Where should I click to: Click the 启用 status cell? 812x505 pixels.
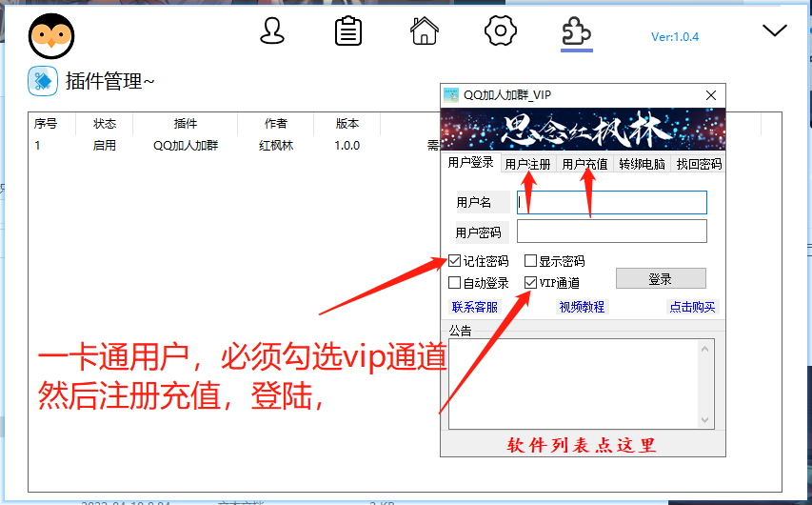[x=104, y=146]
